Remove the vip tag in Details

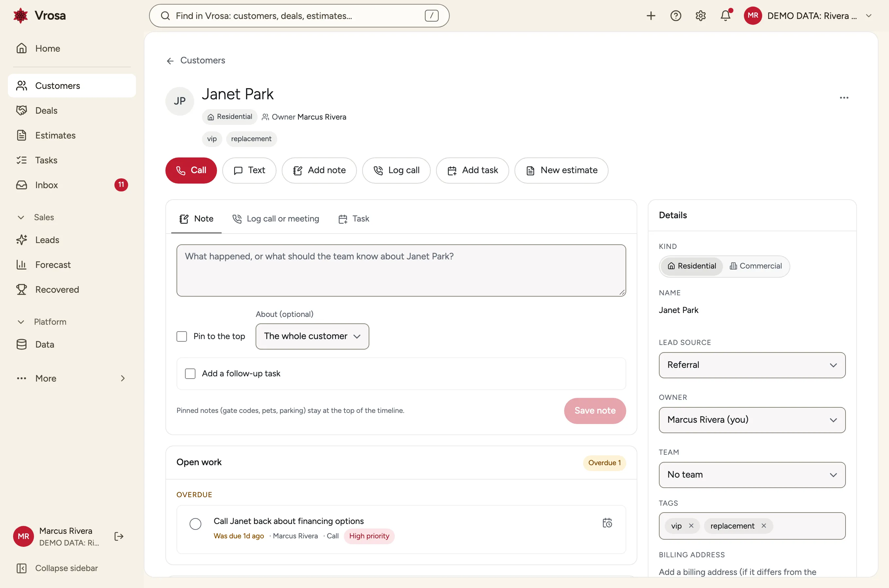point(691,526)
